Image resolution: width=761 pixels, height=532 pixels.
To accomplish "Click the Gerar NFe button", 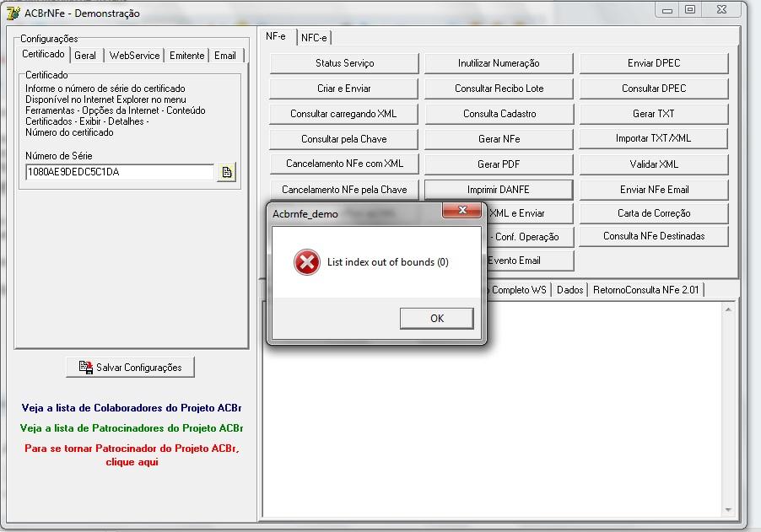I will [499, 139].
